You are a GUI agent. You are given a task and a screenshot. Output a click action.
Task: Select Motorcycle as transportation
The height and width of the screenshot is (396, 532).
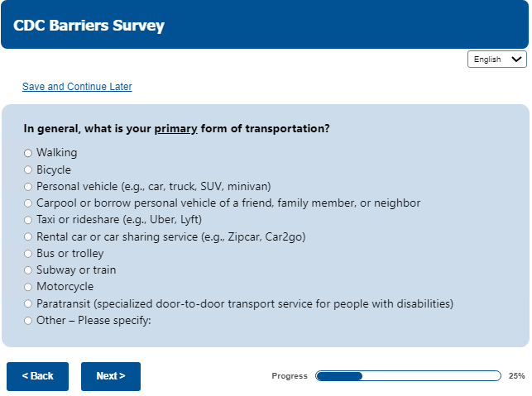[28, 288]
